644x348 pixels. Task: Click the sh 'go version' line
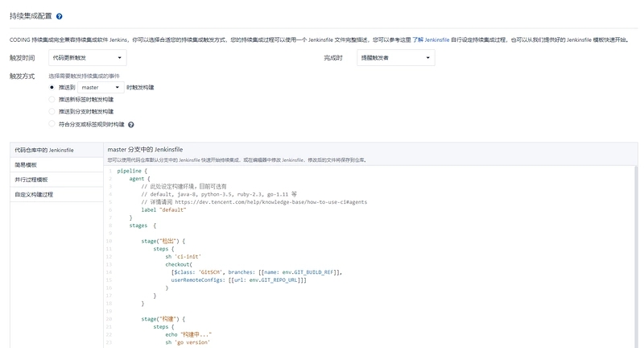[x=188, y=342]
